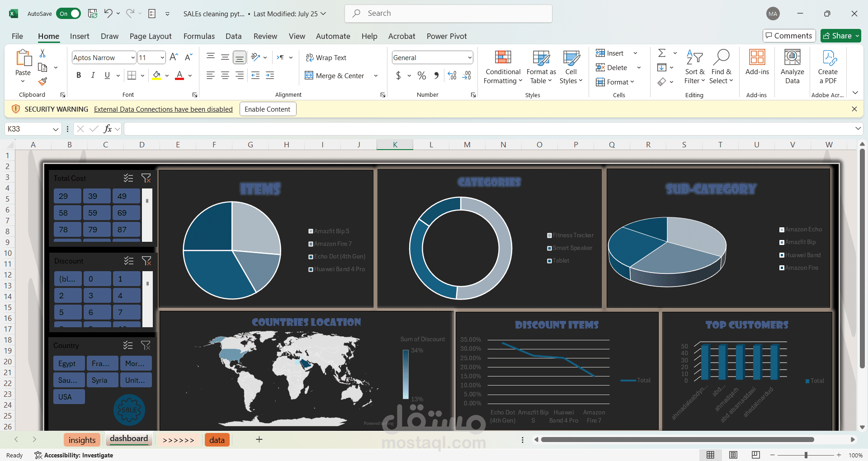The height and width of the screenshot is (461, 868).
Task: Clear filter on the Total Cost slicer
Action: pyautogui.click(x=146, y=178)
